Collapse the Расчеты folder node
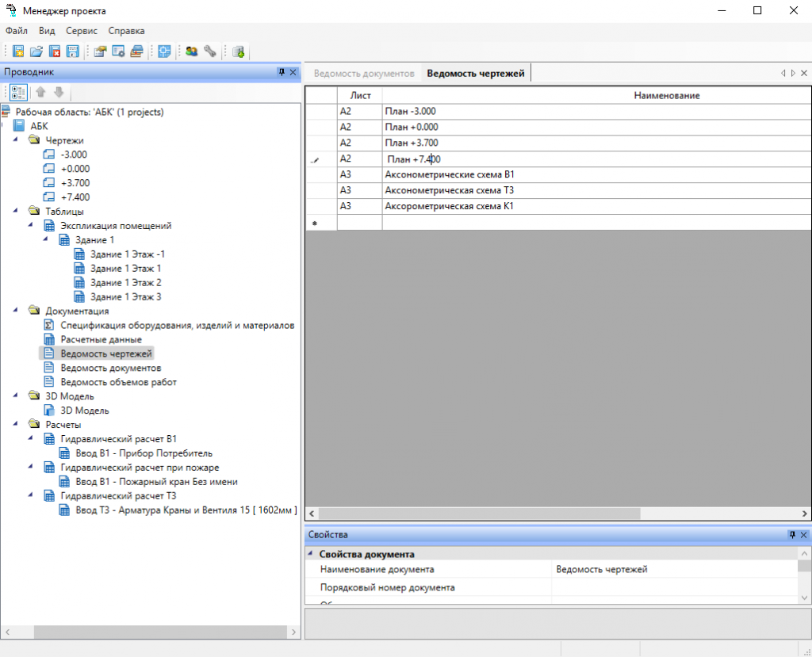812x657 pixels. (17, 425)
